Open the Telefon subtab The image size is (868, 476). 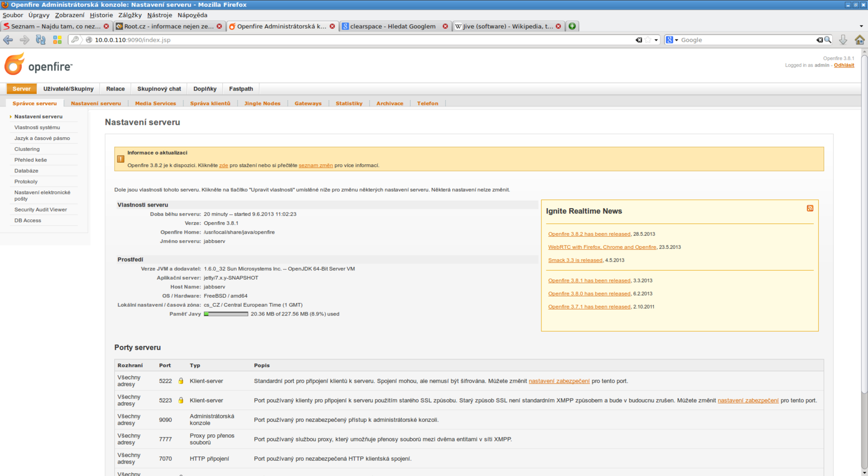tap(427, 104)
